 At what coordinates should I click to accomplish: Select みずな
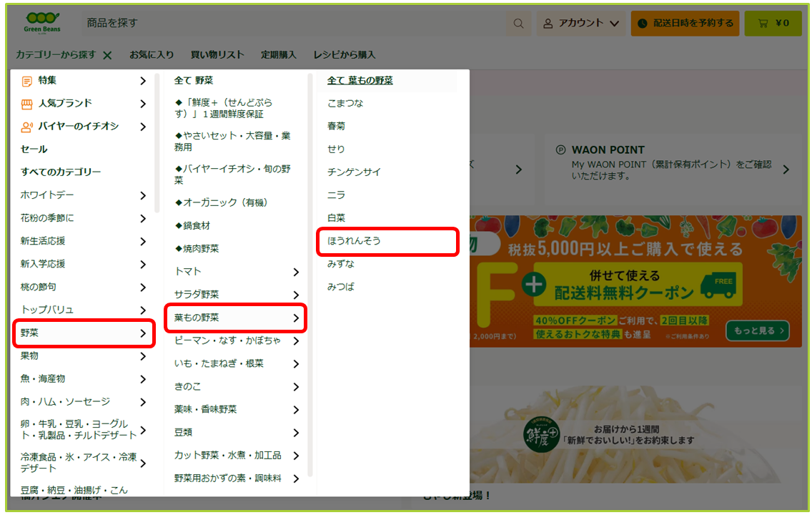(340, 264)
